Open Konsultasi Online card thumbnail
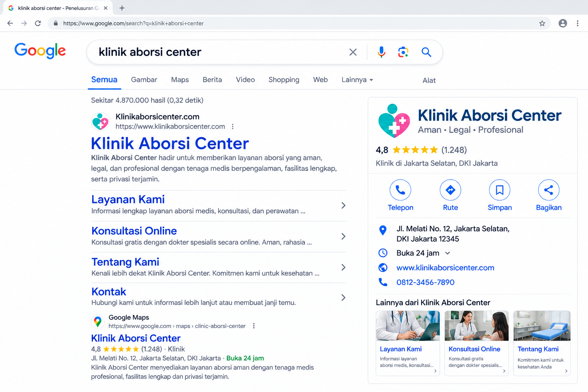588x392 pixels. 477,326
